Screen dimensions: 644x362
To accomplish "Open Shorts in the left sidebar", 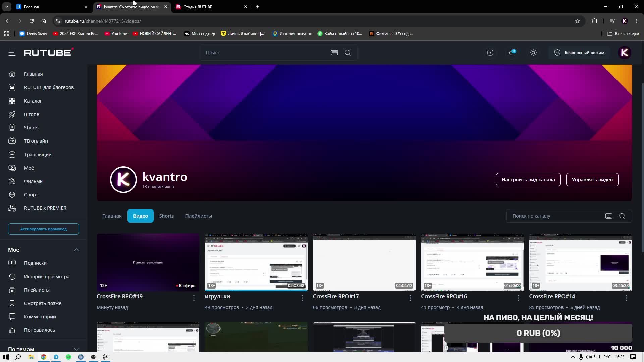I will [x=31, y=128].
